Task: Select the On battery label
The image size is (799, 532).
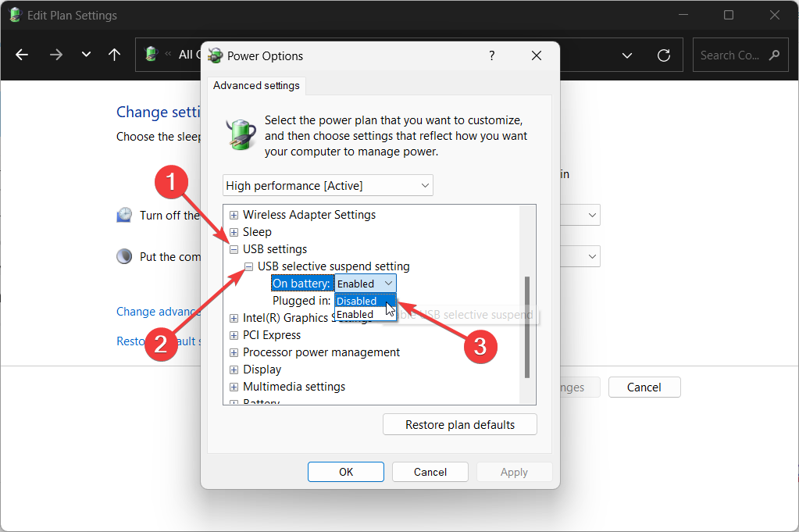Action: 301,284
